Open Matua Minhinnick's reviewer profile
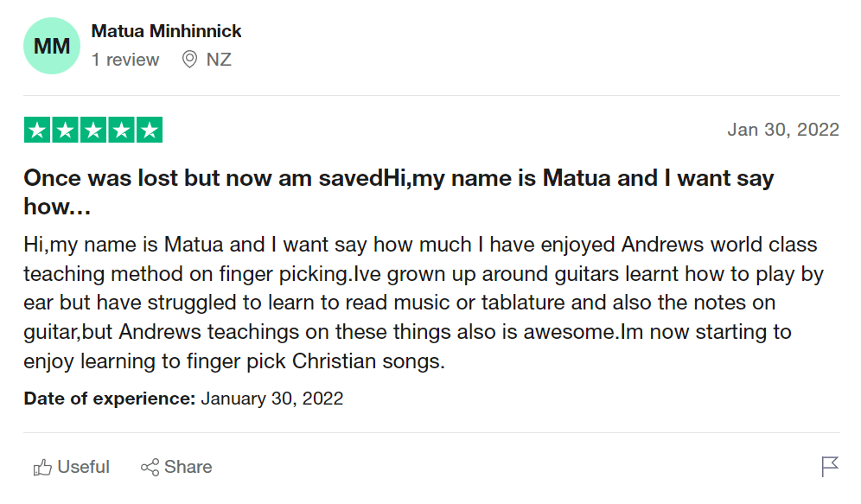 pyautogui.click(x=166, y=31)
